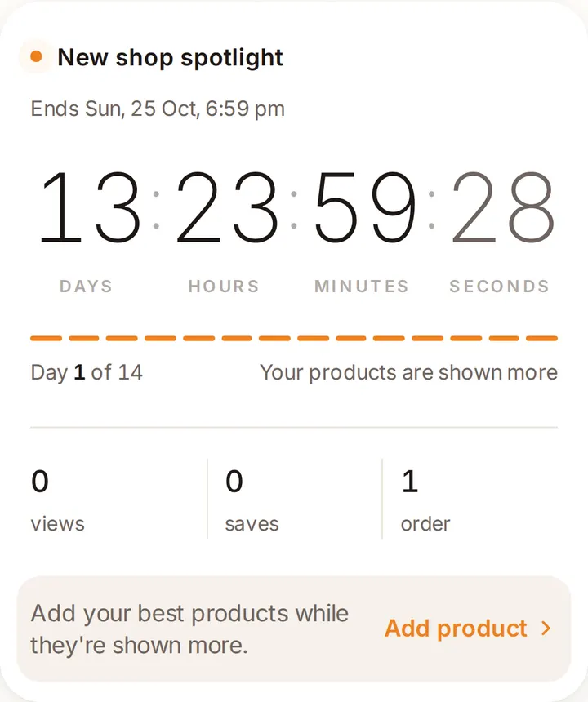Click the Your products are shown more text
Image resolution: width=588 pixels, height=702 pixels.
point(409,372)
